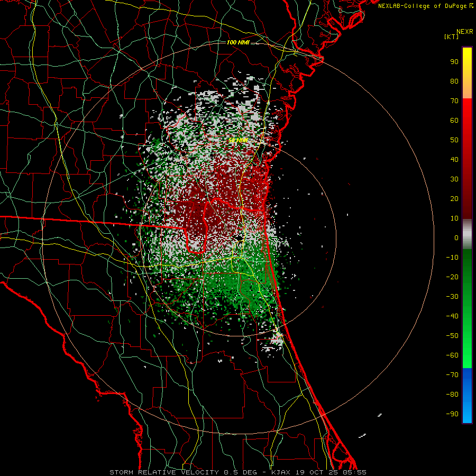476x476 pixels.
Task: Pick the blue bottom segment of color bar
Action: 467,396
